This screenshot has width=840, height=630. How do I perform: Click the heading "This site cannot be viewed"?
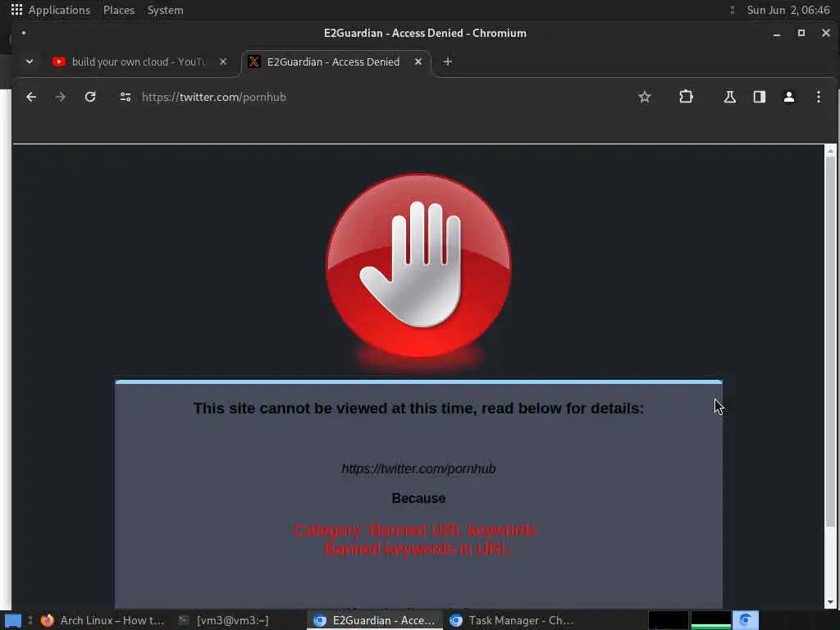pos(418,409)
